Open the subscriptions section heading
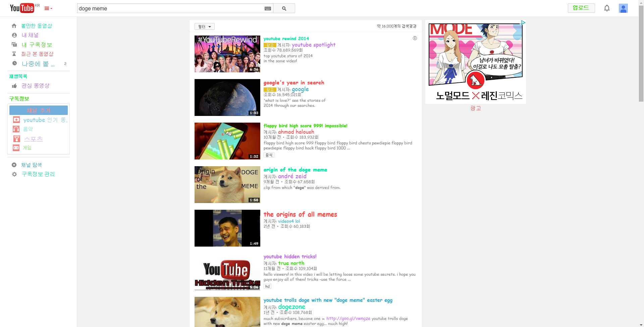 [x=19, y=99]
